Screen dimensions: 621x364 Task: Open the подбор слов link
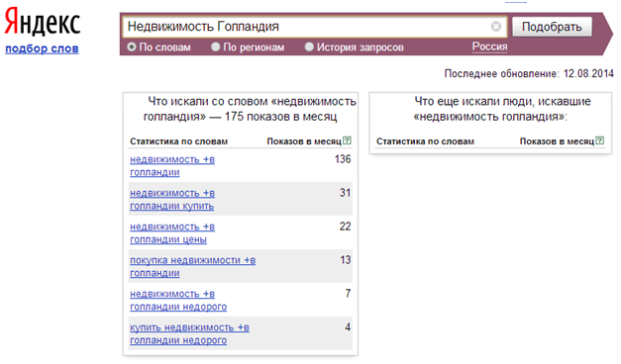42,48
